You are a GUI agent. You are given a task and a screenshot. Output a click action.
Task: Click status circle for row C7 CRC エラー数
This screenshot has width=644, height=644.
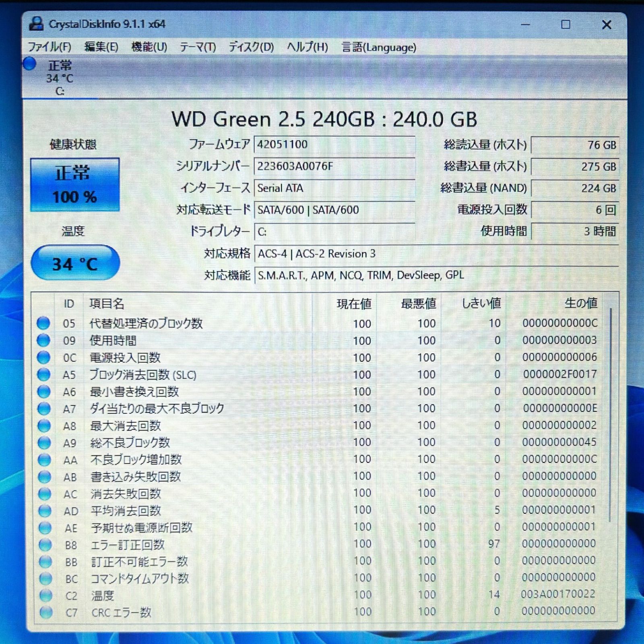[x=46, y=613]
